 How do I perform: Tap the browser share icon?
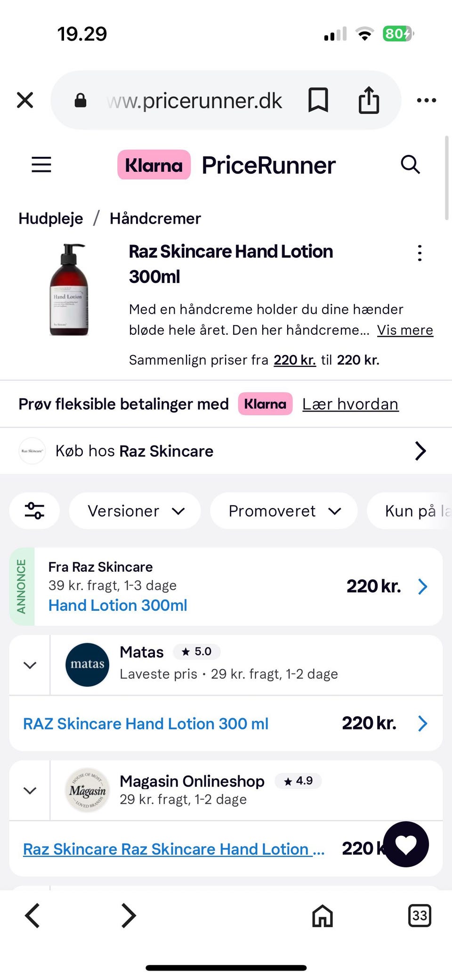tap(369, 100)
